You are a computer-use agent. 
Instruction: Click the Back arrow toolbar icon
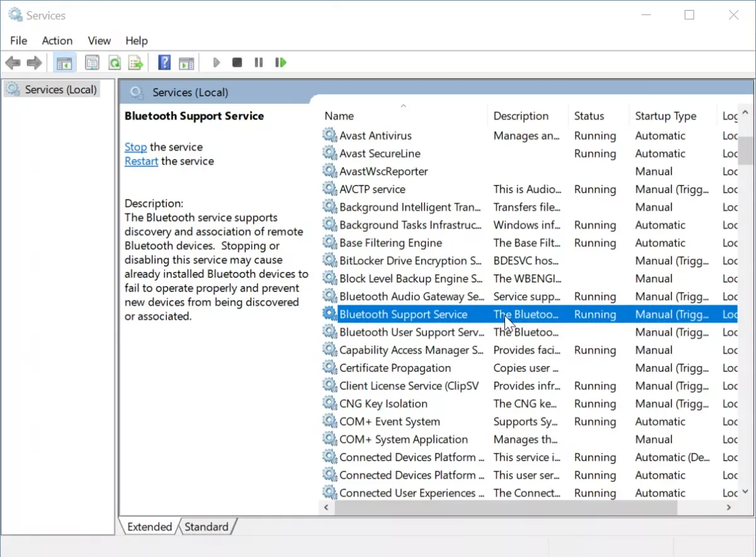tap(13, 62)
